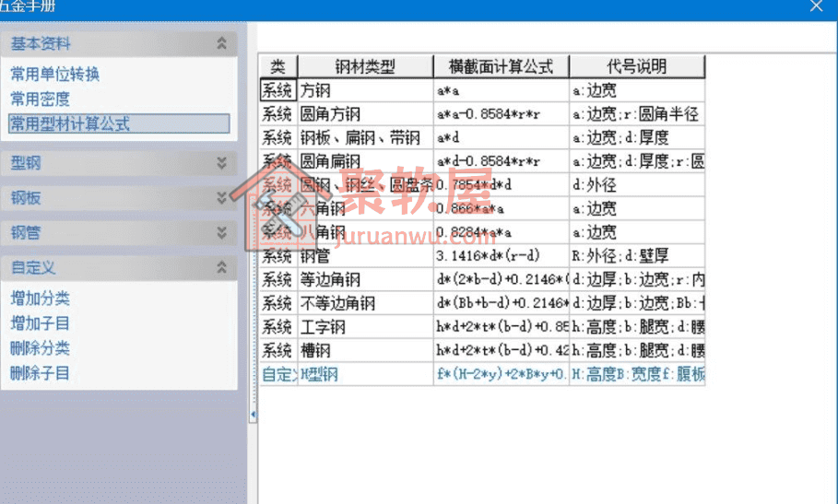
Task: Open 常用密度 in sidebar
Action: pyautogui.click(x=40, y=99)
